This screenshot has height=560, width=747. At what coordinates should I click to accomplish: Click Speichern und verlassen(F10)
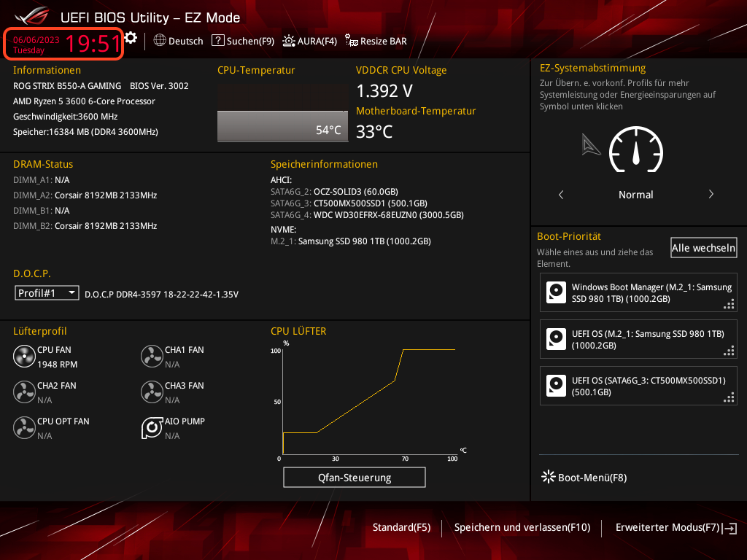[522, 527]
